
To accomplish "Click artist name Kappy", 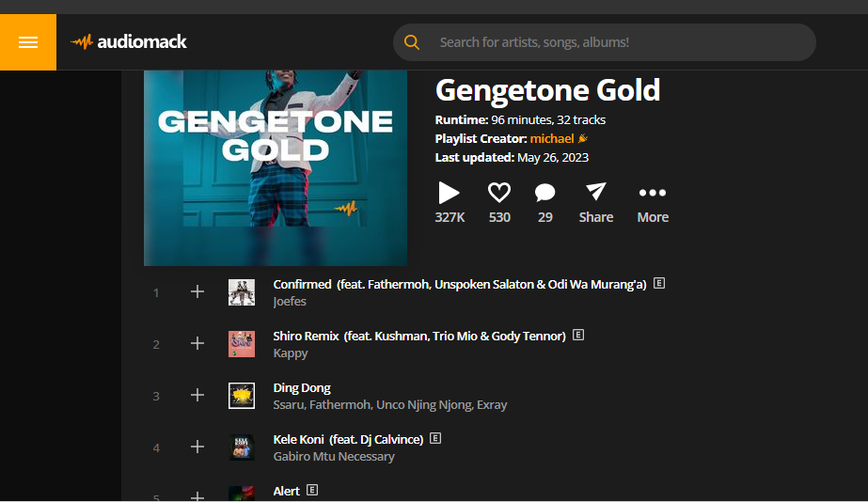I will (290, 353).
